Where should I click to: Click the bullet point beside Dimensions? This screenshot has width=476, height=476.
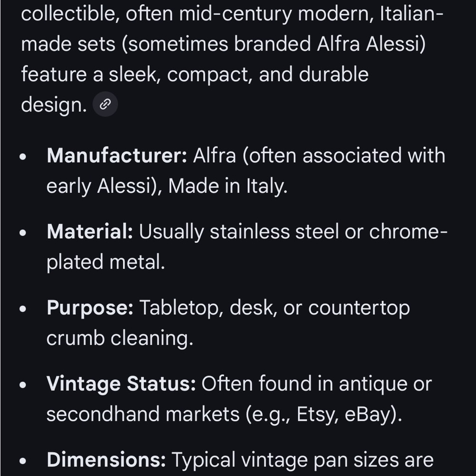coord(23,461)
